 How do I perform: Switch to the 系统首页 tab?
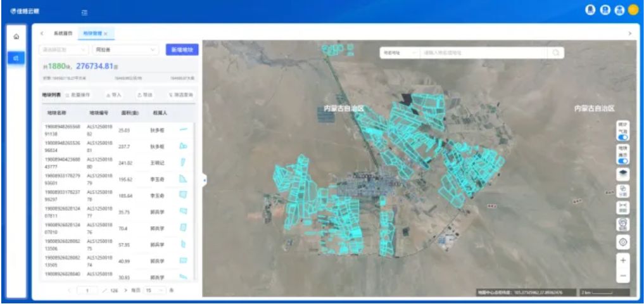[63, 33]
